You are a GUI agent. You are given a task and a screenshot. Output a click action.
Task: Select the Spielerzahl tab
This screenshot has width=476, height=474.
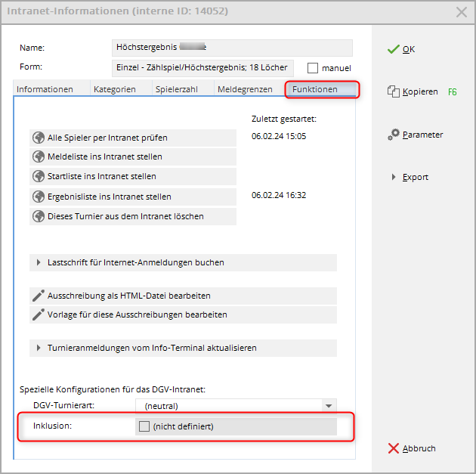177,89
